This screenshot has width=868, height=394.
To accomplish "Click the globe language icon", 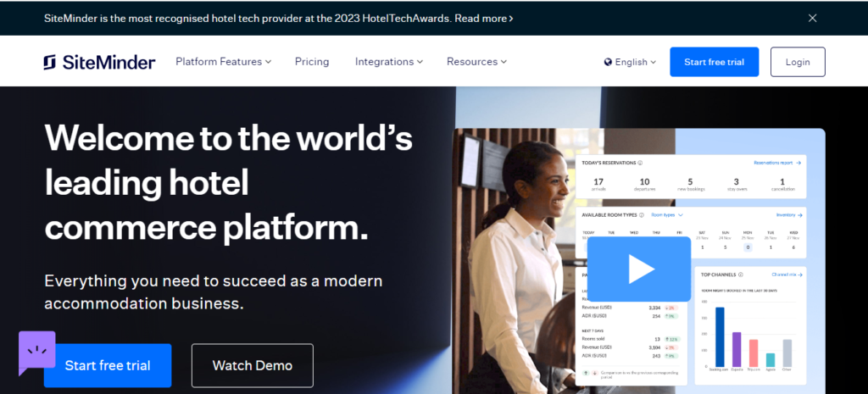I will point(608,62).
